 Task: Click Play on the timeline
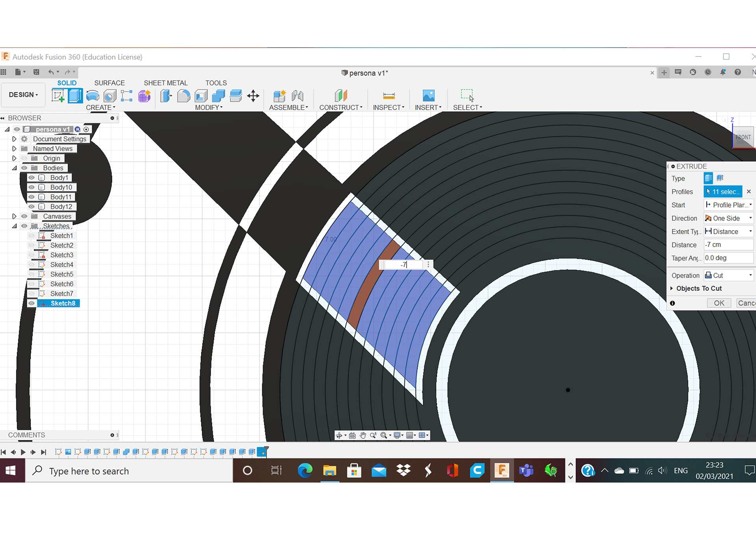coord(23,452)
